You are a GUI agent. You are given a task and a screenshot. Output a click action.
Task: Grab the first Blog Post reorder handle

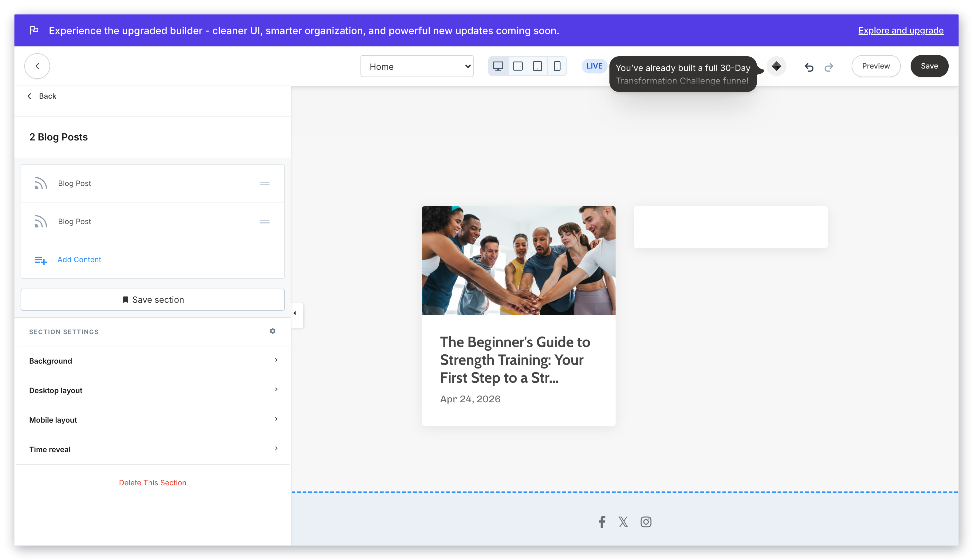[264, 183]
